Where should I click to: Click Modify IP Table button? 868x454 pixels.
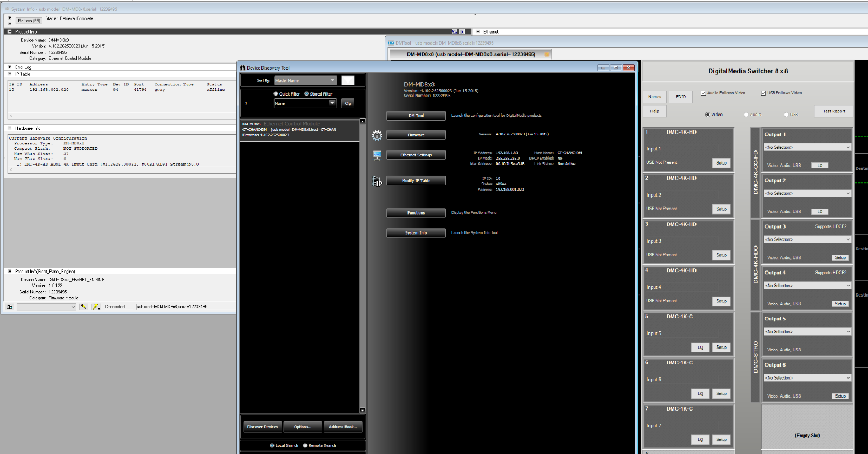[416, 180]
